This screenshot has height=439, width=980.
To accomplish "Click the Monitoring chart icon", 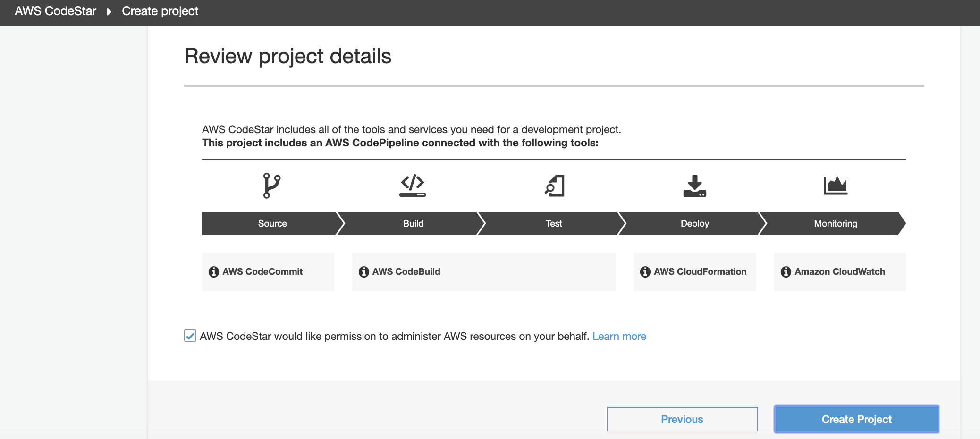I will click(835, 186).
